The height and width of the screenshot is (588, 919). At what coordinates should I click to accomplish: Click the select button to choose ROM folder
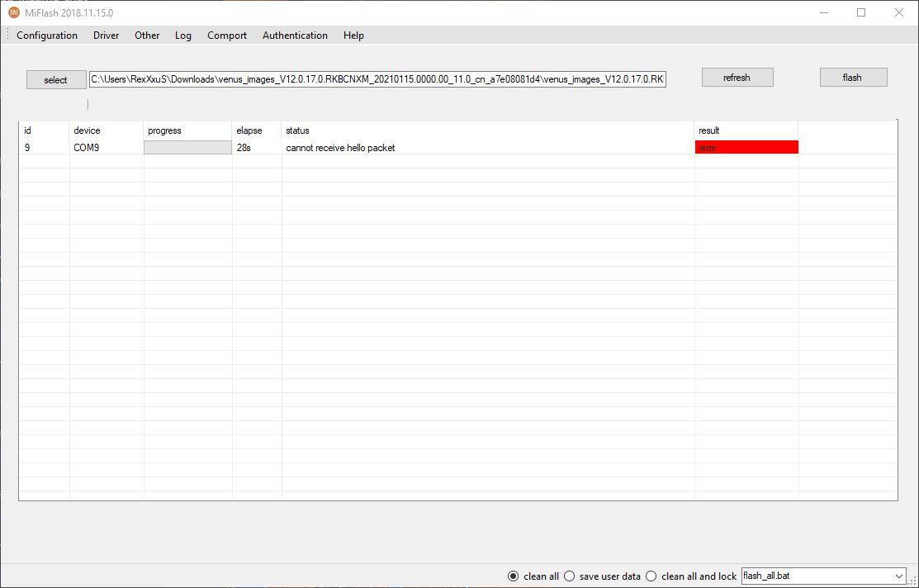[55, 80]
